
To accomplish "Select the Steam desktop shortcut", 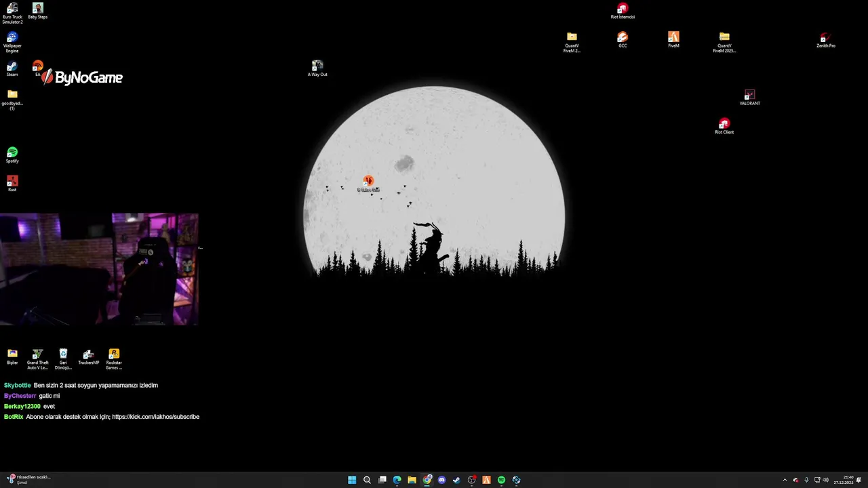I will (x=12, y=68).
